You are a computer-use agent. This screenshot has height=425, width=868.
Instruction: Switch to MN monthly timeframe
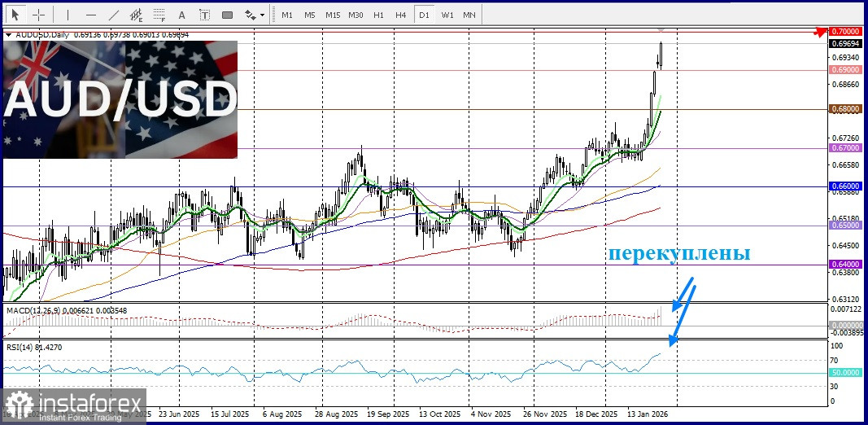469,15
